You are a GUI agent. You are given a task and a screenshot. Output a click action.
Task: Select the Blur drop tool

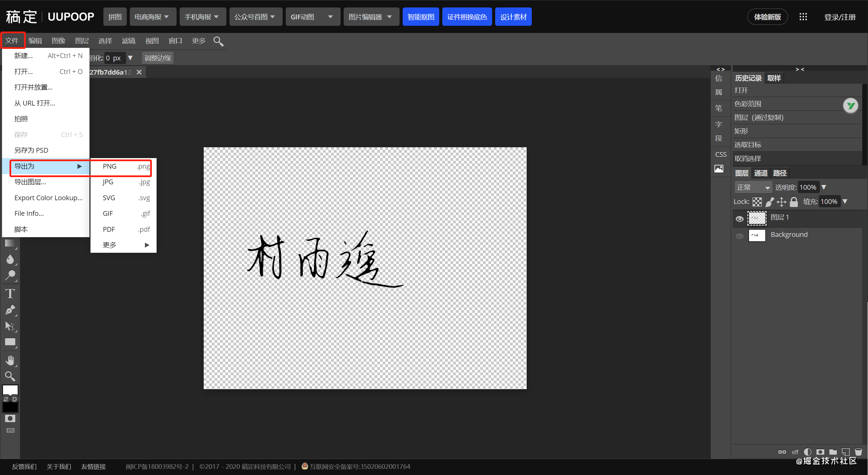(x=10, y=260)
